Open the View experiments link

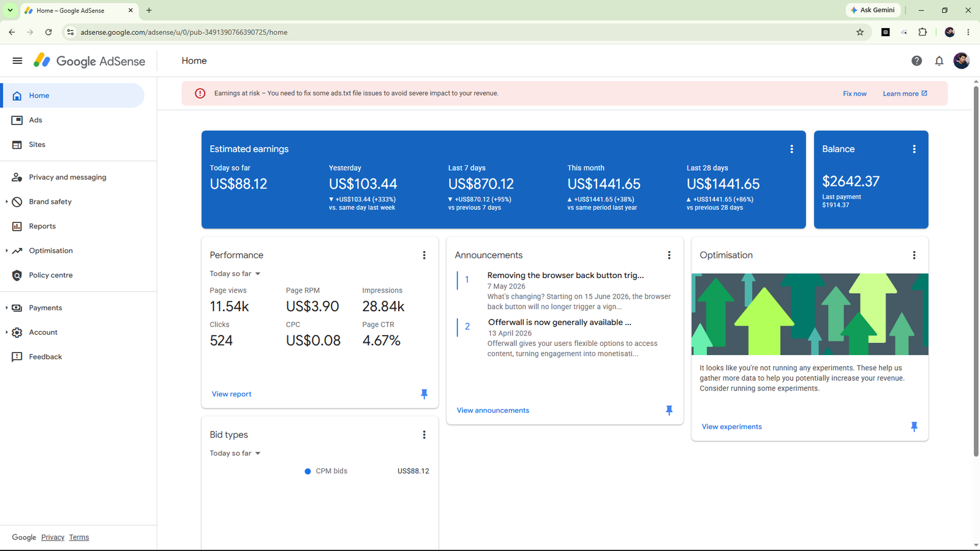pos(731,427)
